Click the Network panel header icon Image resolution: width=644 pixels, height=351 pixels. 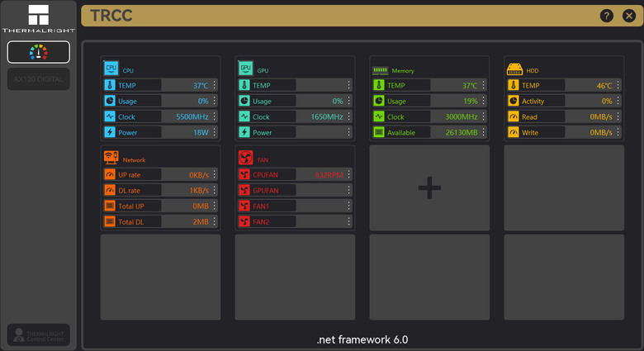pyautogui.click(x=111, y=158)
